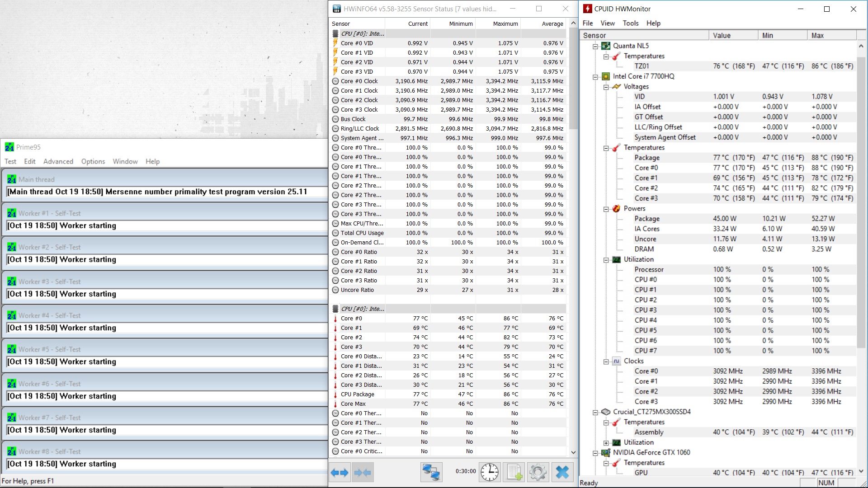Select the Ring/LLC Clock row in HWiNFO
Screen dimensions: 868x488
coord(448,129)
